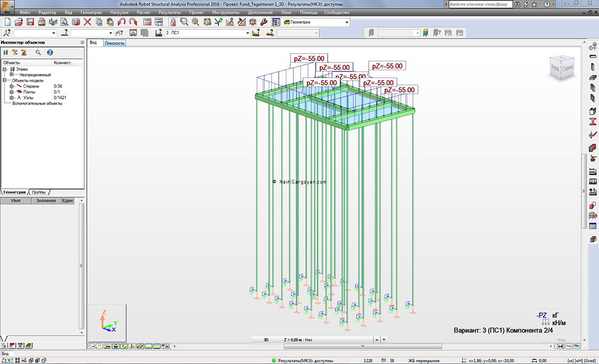599x364 pixels.
Task: Open the filter funnel in Object Inspector
Action: point(15,53)
